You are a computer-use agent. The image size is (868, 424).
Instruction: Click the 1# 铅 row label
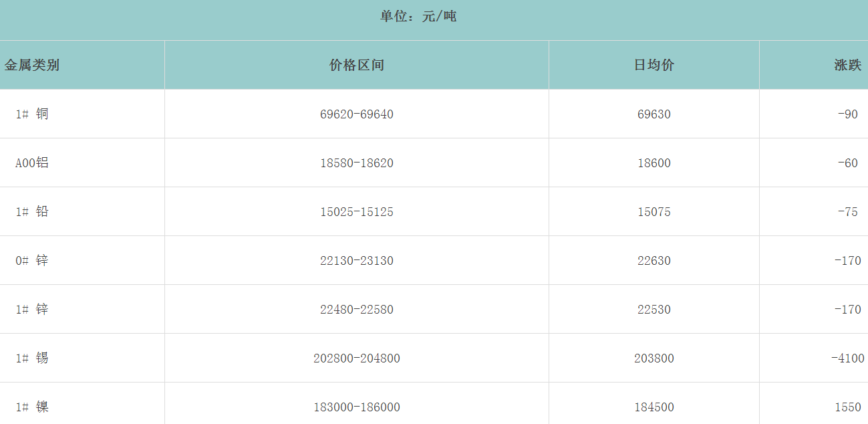(30, 211)
